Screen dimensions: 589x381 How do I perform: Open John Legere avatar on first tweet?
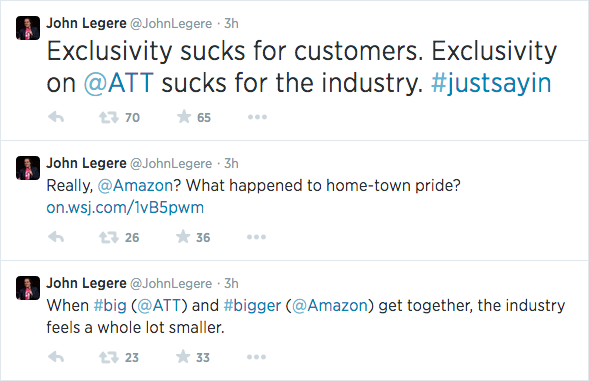(28, 28)
